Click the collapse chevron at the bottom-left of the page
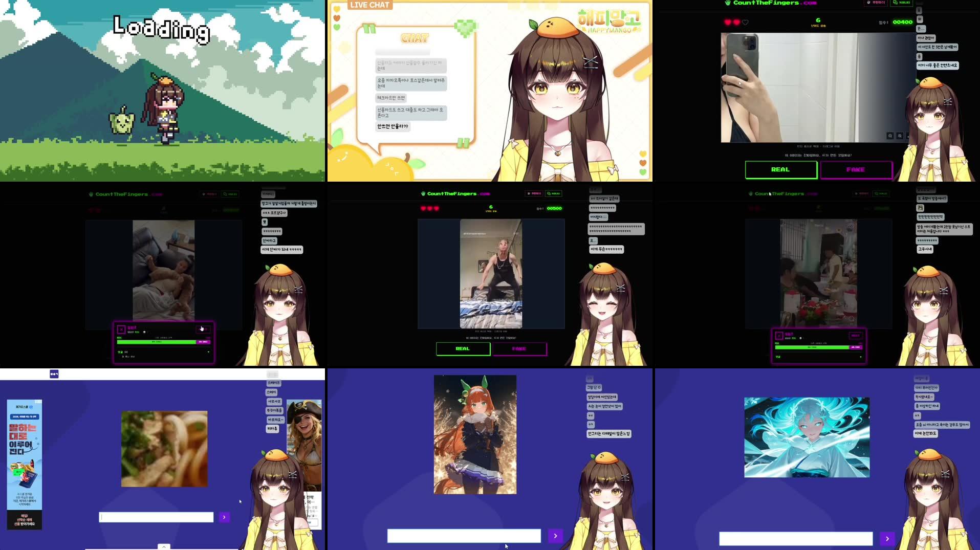 164,546
